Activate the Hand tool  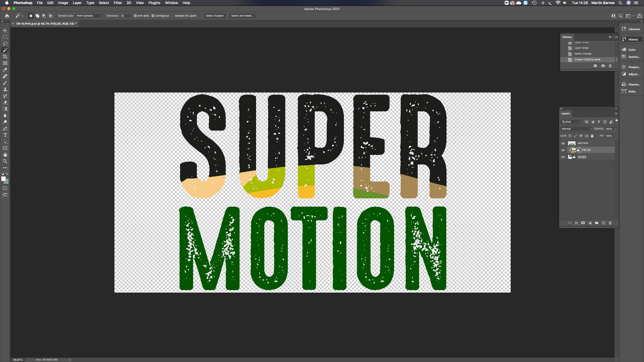click(5, 155)
